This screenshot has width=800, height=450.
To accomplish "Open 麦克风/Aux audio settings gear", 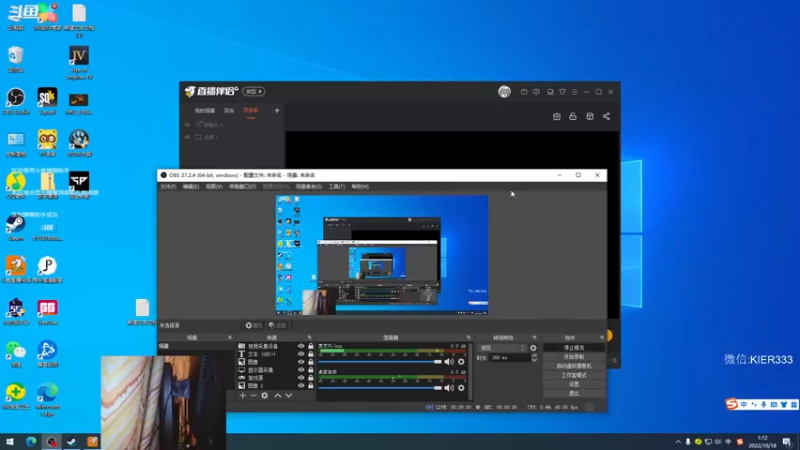I will coord(461,362).
